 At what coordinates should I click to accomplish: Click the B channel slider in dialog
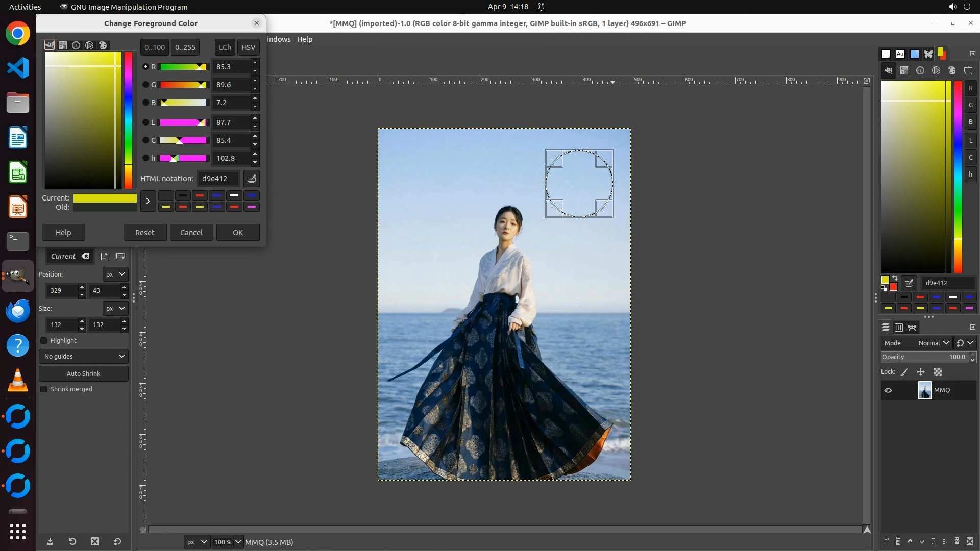pos(184,103)
